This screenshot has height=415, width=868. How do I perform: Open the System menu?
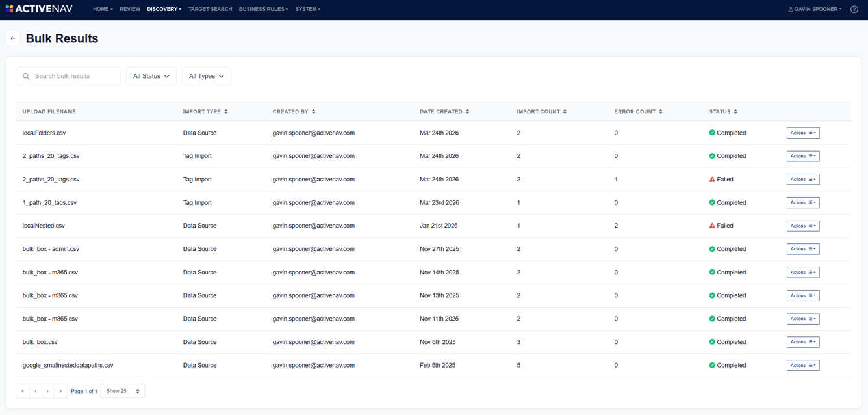click(x=308, y=9)
